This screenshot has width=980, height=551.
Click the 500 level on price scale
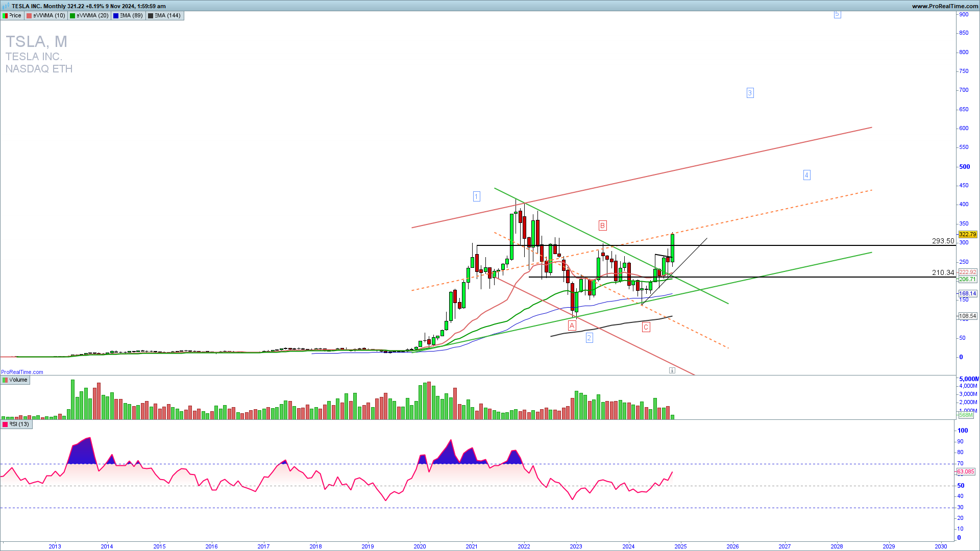(x=965, y=166)
